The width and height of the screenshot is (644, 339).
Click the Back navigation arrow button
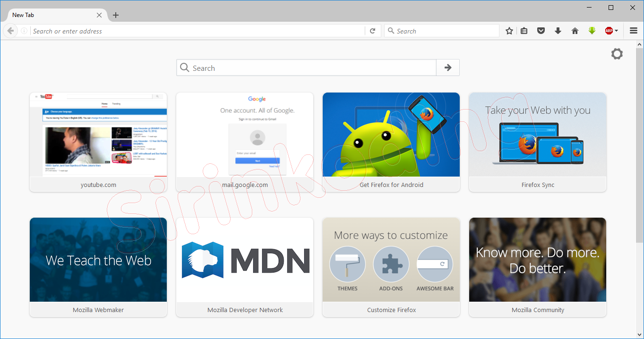coord(10,31)
